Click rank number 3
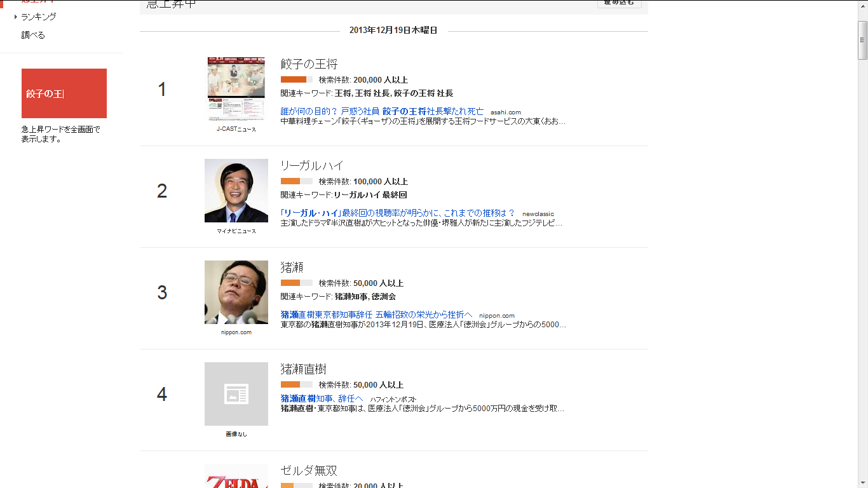The image size is (868, 488). [x=162, y=293]
